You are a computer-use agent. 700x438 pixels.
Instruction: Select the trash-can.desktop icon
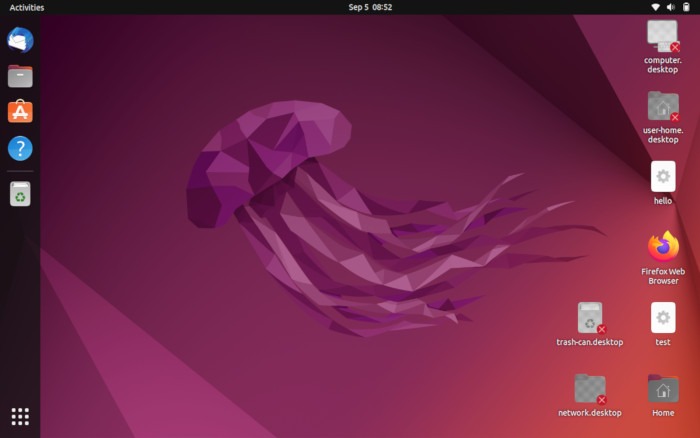click(590, 318)
